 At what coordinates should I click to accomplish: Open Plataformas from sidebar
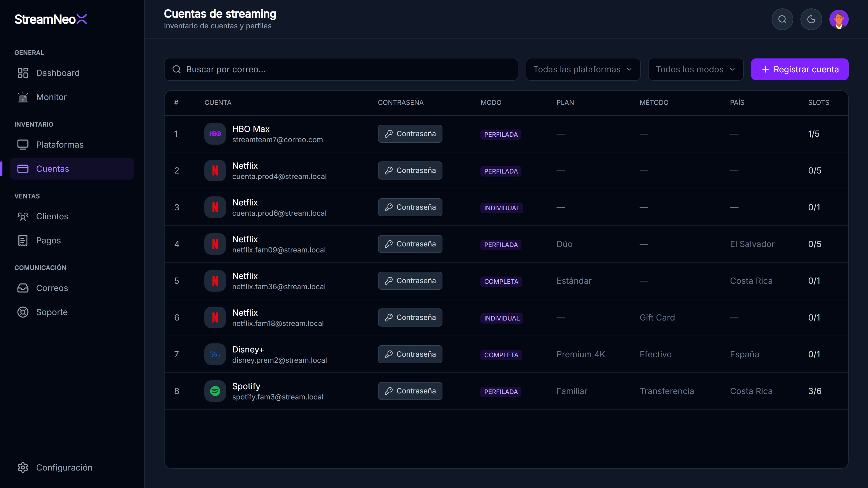pyautogui.click(x=72, y=145)
